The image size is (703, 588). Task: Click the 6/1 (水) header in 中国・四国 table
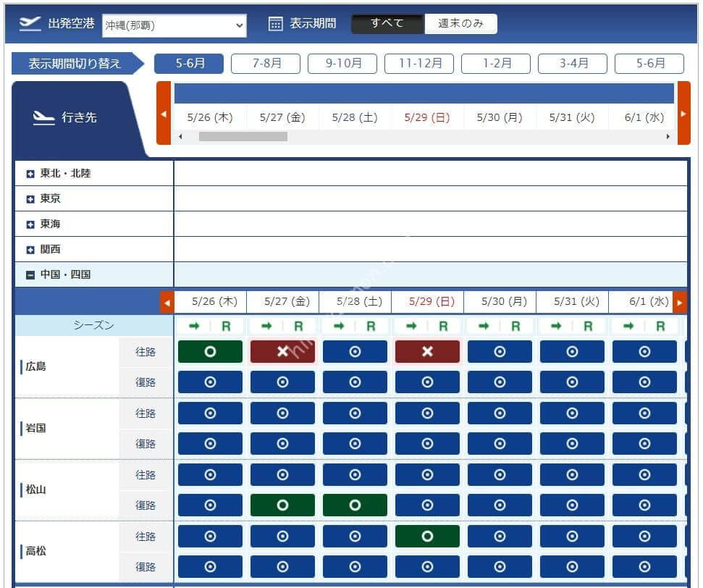[x=649, y=301]
